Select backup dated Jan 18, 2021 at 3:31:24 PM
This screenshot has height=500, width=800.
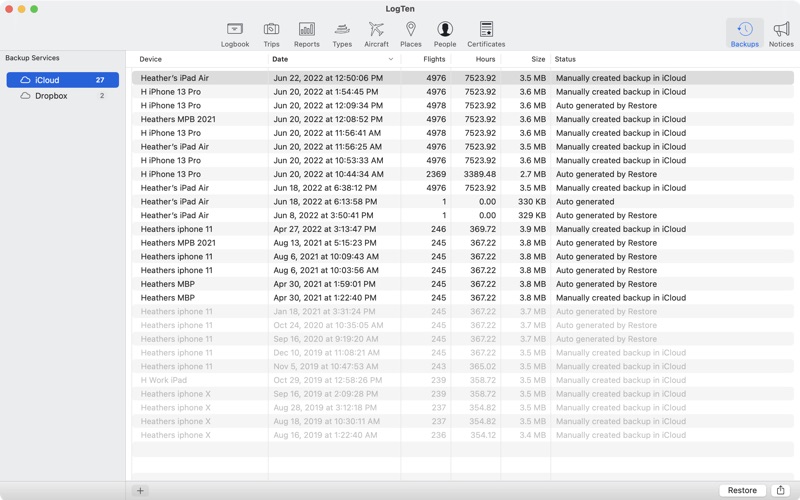(x=463, y=311)
